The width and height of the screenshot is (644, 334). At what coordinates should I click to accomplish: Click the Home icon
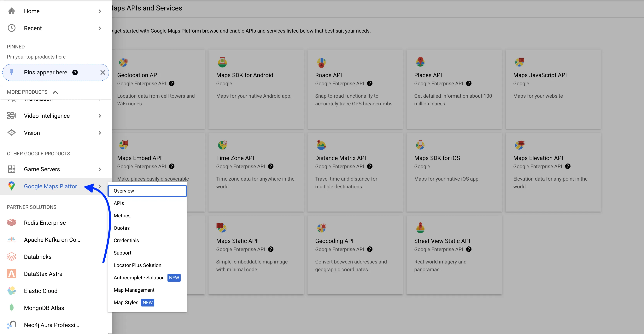click(x=11, y=11)
